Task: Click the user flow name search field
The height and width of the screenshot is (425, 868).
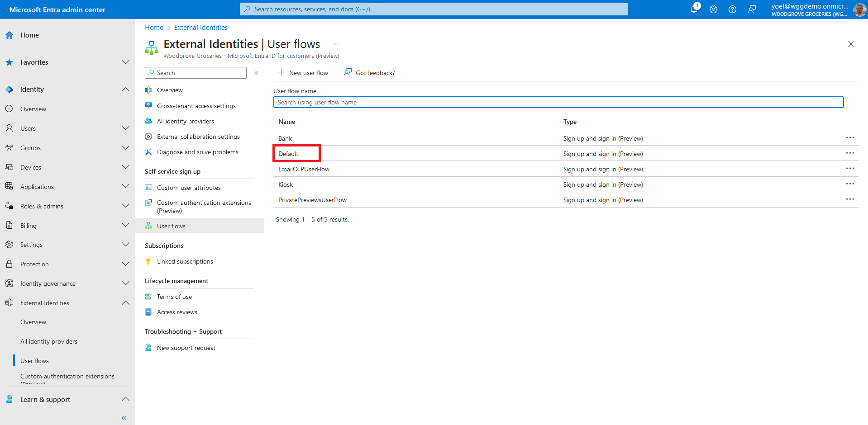Action: click(x=558, y=102)
